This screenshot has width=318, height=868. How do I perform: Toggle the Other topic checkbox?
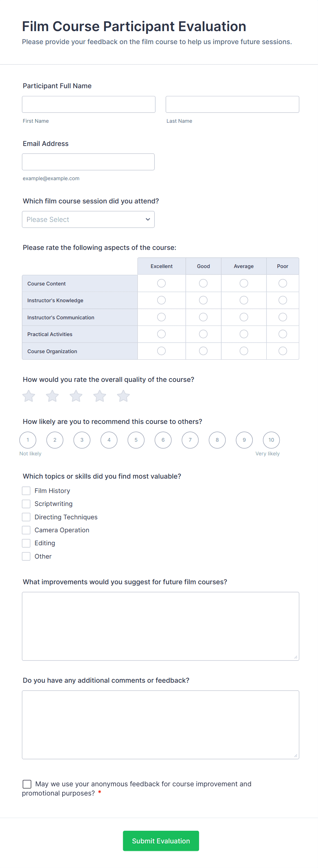coord(26,556)
